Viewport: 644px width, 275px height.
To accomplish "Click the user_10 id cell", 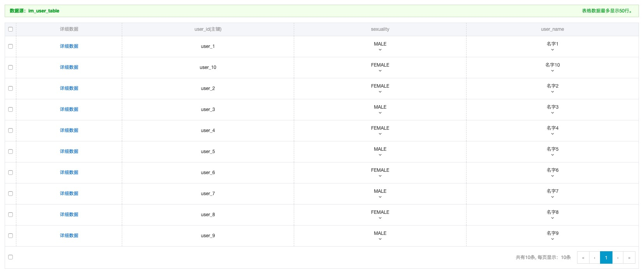I will pos(208,67).
